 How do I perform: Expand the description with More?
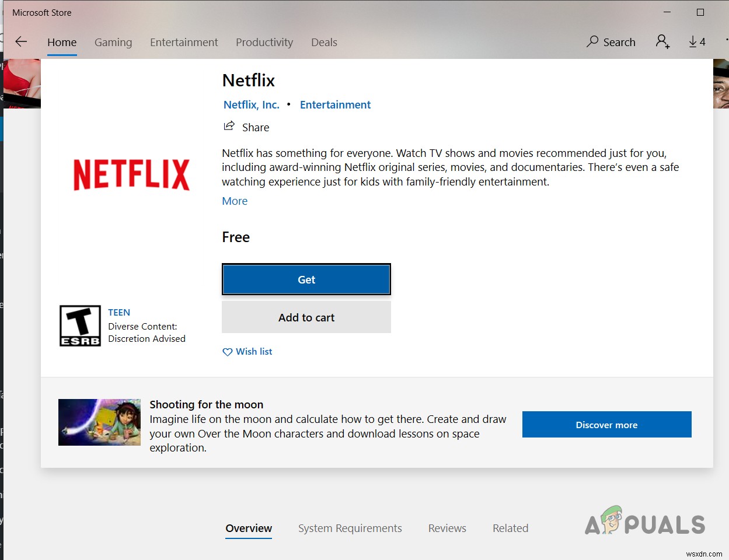click(235, 201)
